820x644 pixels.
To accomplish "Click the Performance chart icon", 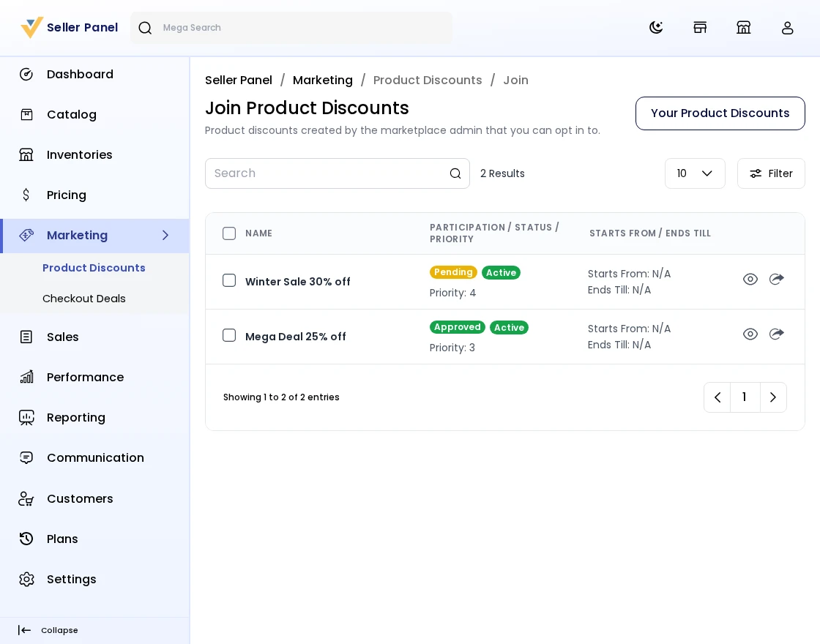I will pyautogui.click(x=26, y=377).
